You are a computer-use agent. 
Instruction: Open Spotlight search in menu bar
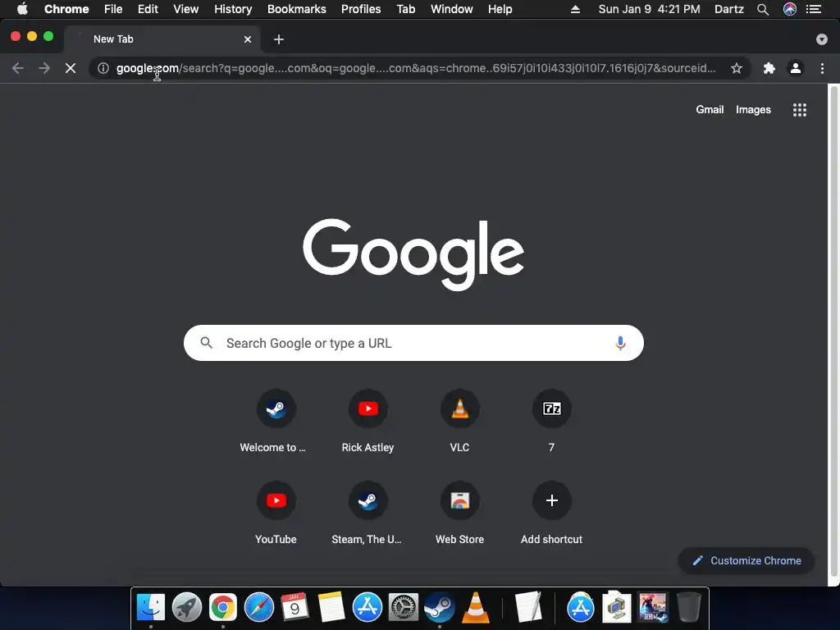click(x=763, y=9)
